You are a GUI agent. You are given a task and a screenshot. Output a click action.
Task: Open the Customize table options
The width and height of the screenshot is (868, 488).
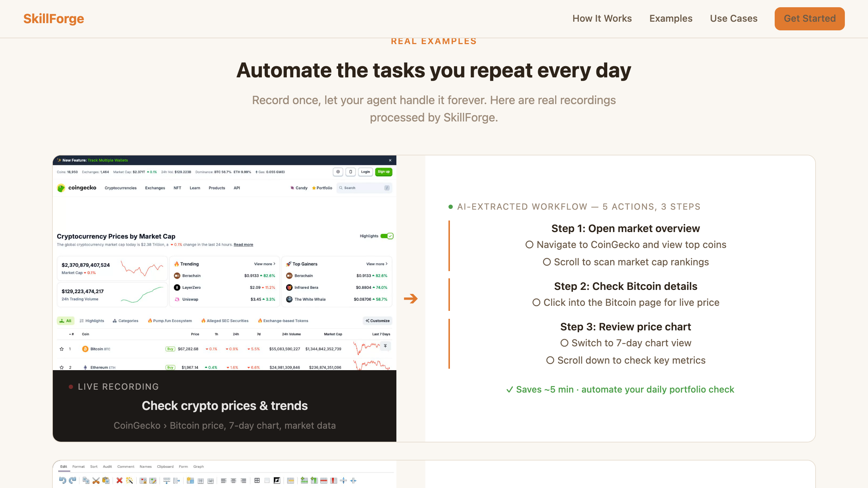(x=378, y=321)
